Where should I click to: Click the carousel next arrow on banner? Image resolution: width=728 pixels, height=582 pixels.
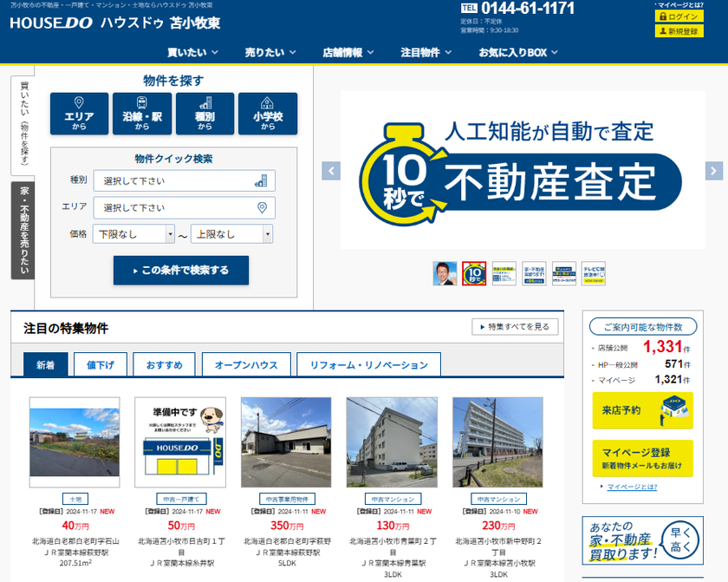click(713, 171)
